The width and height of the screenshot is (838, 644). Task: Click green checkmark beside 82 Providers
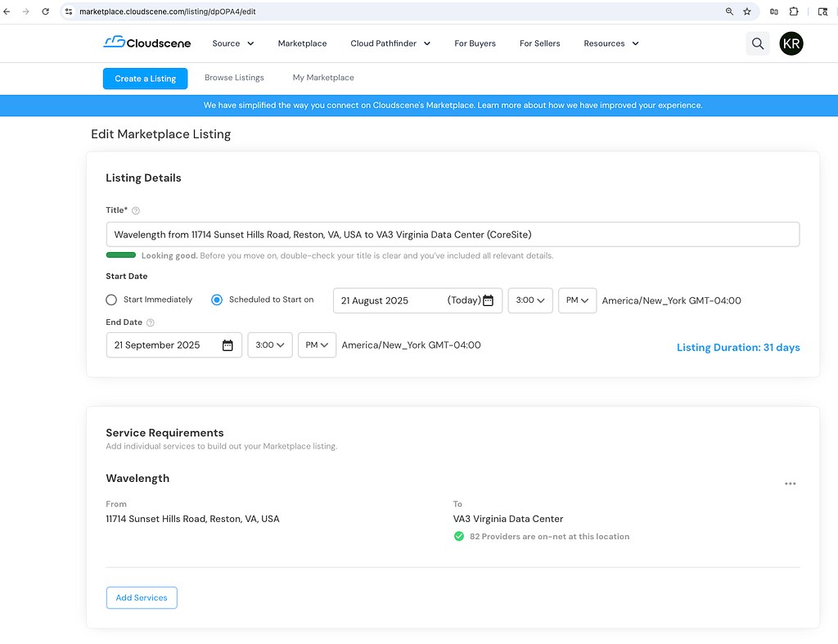[458, 536]
